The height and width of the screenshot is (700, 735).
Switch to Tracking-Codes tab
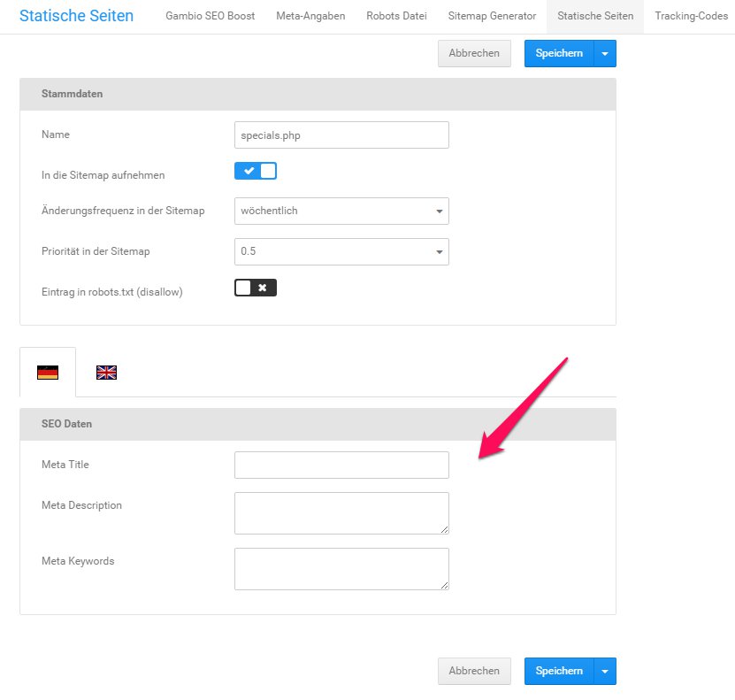pos(691,16)
